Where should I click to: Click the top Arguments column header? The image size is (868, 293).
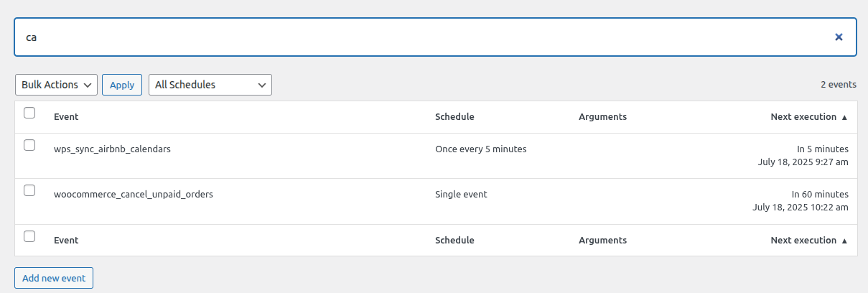point(602,116)
